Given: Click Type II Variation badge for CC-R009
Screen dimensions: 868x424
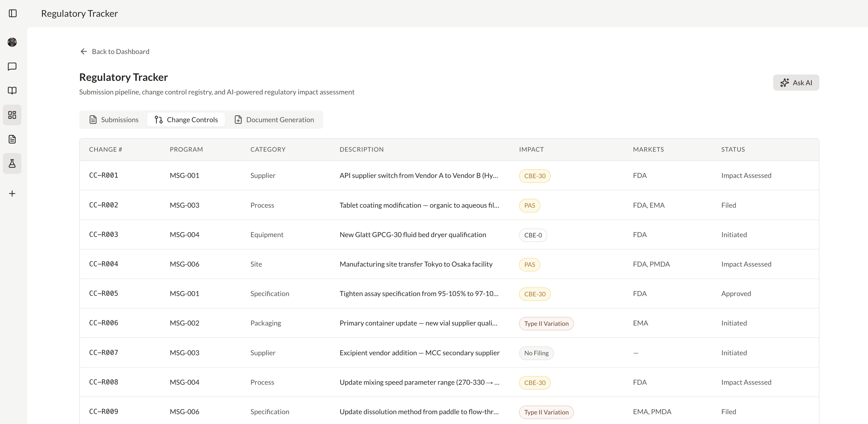Looking at the screenshot, I should point(546,412).
